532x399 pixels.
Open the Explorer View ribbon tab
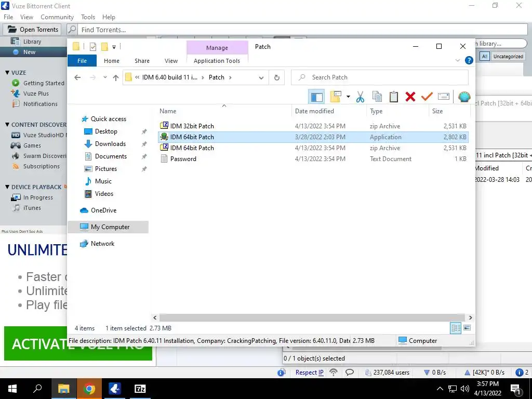click(171, 61)
